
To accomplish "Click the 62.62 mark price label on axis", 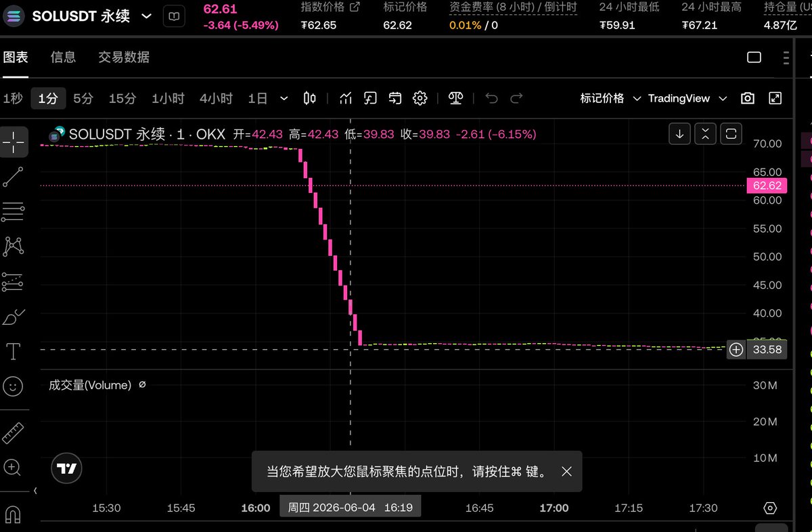I will coord(767,185).
